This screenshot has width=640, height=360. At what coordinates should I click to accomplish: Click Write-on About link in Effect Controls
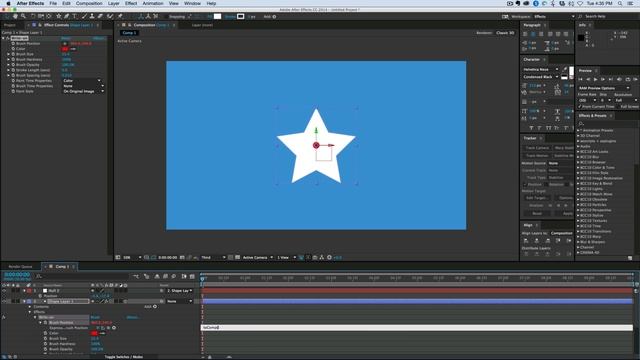click(98, 38)
